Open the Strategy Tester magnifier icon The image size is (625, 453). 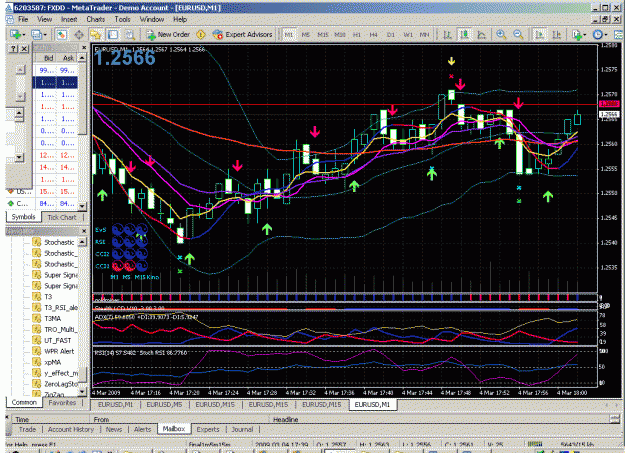point(129,35)
